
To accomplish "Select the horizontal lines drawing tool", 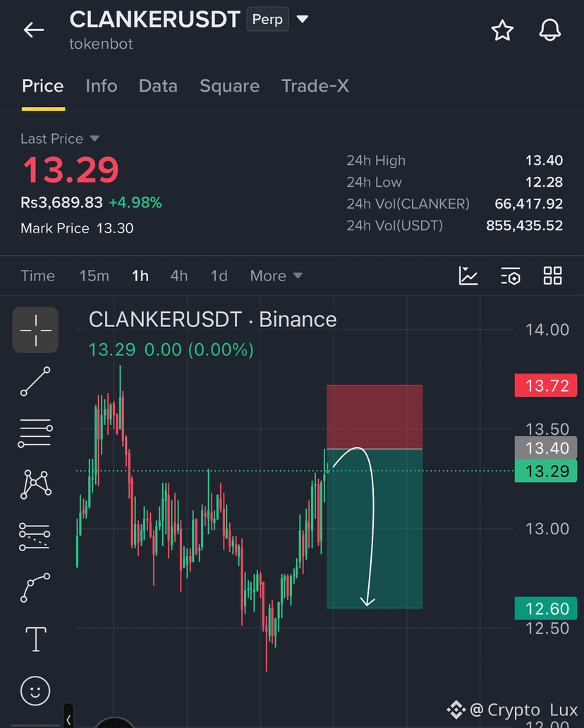I will point(35,433).
